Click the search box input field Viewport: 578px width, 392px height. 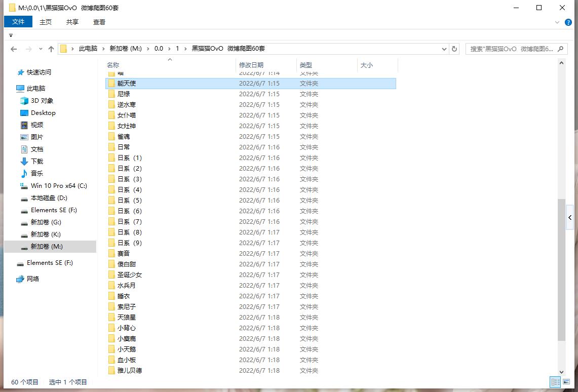coord(511,49)
